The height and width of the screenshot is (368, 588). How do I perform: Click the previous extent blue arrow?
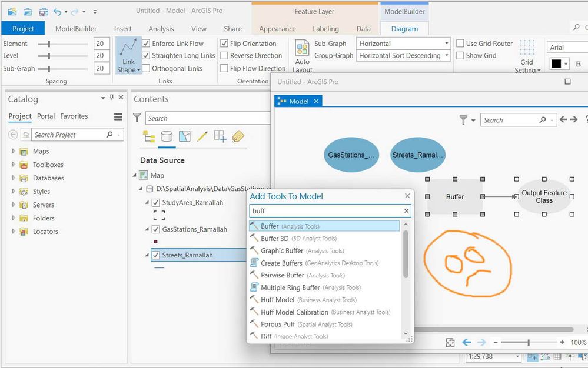click(x=467, y=342)
